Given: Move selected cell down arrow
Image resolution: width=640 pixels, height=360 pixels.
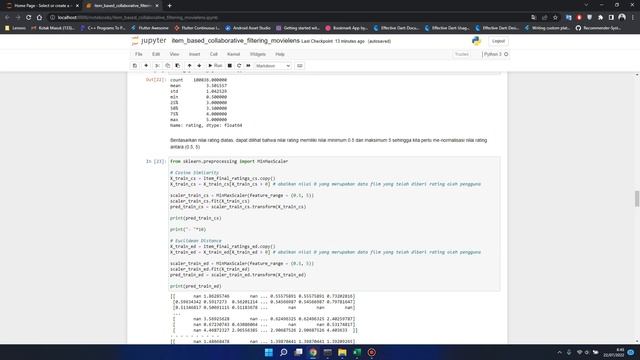Looking at the screenshot, I should point(199,66).
